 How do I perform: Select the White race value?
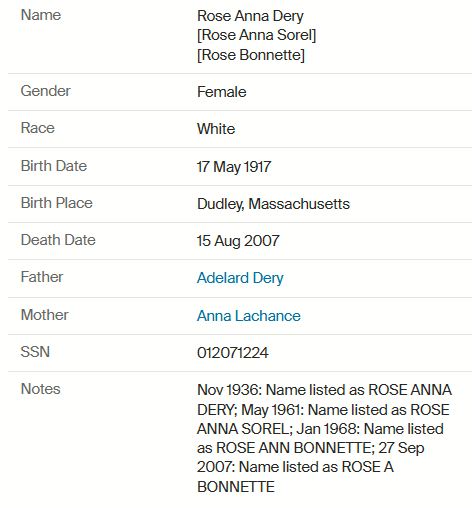[216, 129]
